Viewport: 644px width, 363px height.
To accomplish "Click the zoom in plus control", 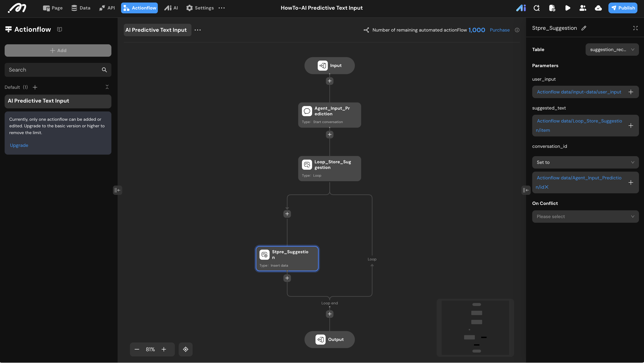I will point(164,349).
